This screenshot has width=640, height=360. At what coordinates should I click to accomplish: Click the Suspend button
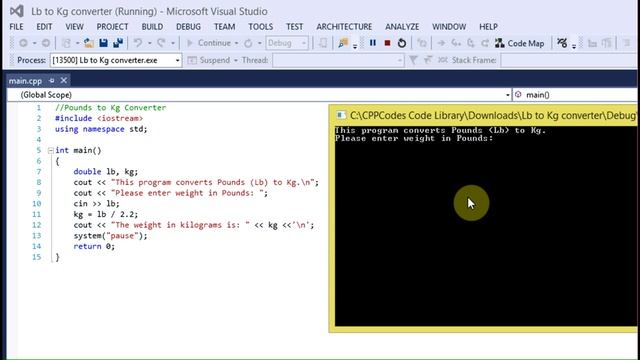[x=209, y=60]
